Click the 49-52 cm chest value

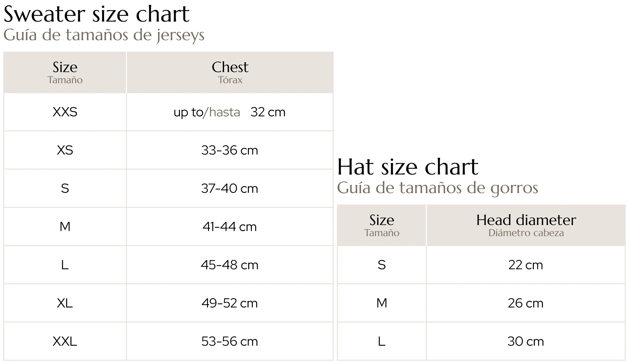(x=230, y=303)
